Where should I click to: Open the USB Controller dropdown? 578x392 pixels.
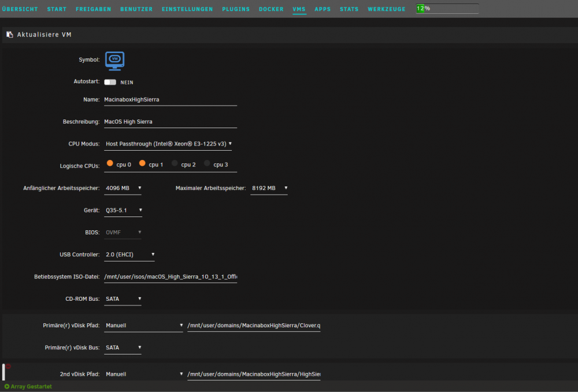point(129,255)
